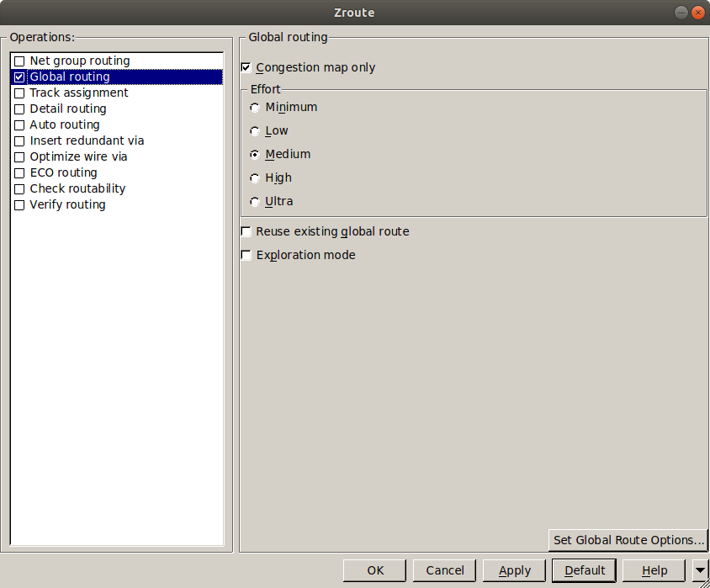Confirm with the OK button
The height and width of the screenshot is (588, 710).
[x=374, y=570]
